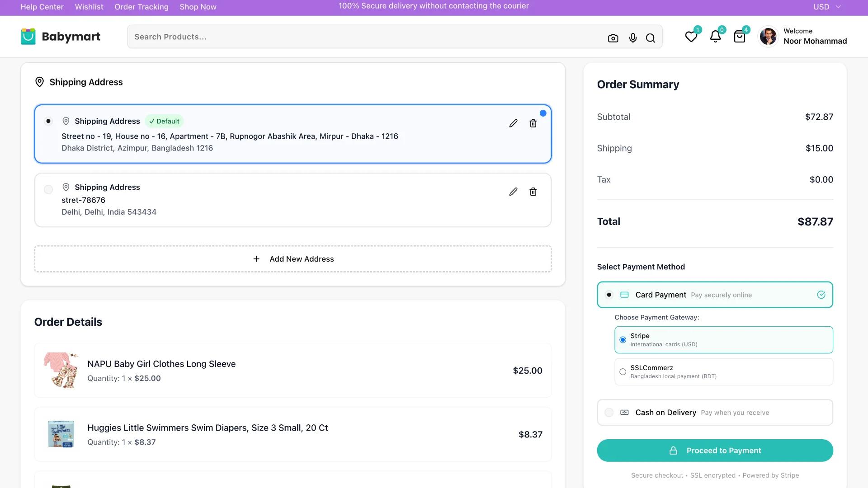Click Proceed to Payment button

pyautogui.click(x=715, y=450)
